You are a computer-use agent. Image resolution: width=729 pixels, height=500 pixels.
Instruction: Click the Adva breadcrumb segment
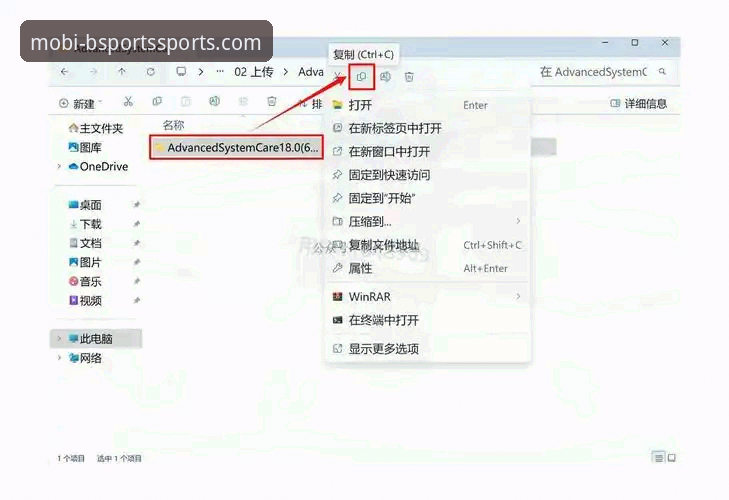[311, 72]
